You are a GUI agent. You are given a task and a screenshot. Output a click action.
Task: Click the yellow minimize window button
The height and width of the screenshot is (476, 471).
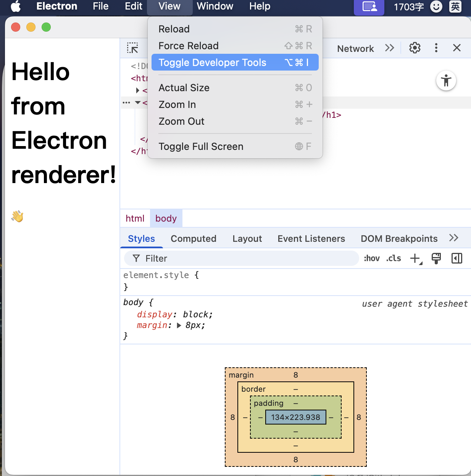tap(31, 27)
